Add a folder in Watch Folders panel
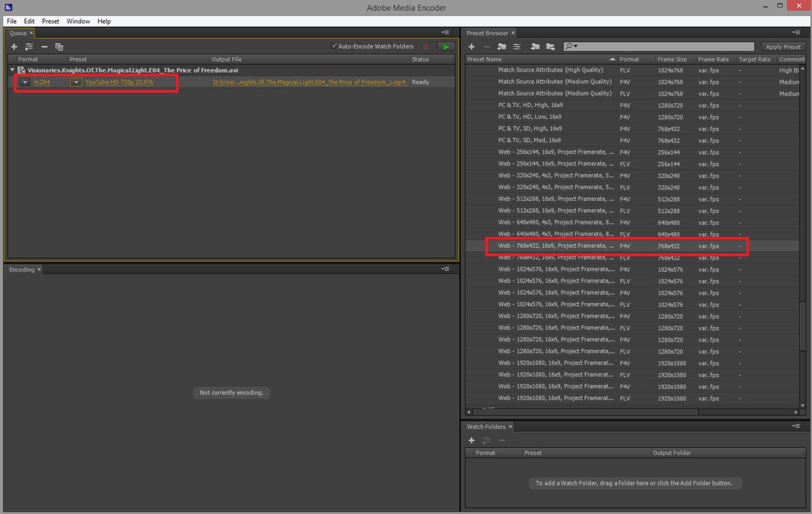This screenshot has width=812, height=514. [x=471, y=440]
